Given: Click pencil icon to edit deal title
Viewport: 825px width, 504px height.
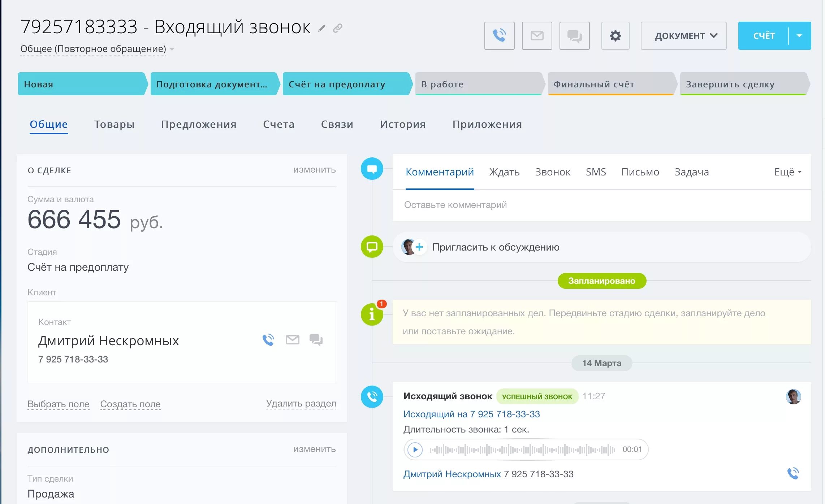Looking at the screenshot, I should tap(321, 28).
